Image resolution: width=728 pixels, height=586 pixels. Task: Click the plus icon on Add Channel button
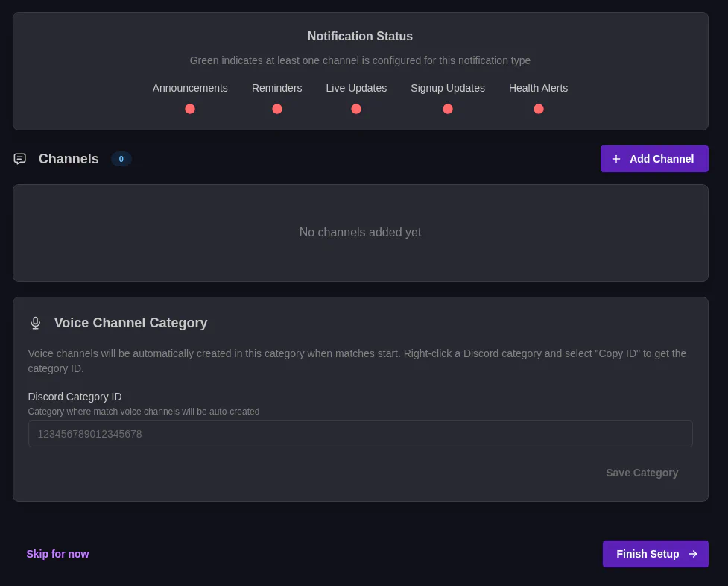tap(616, 159)
